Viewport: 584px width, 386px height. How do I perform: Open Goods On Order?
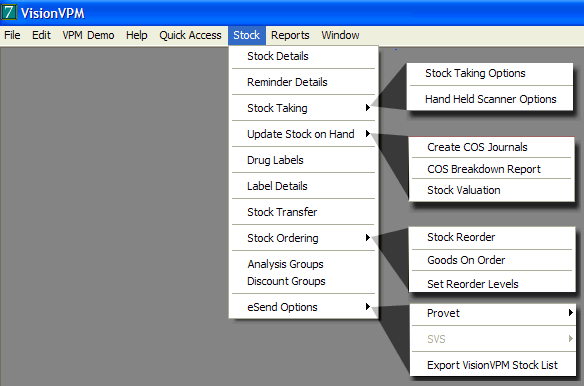pyautogui.click(x=492, y=260)
